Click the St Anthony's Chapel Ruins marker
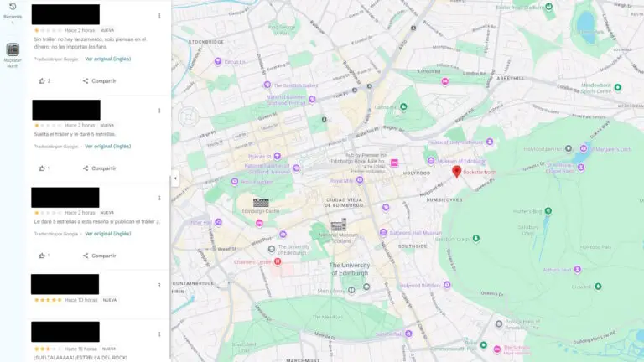Viewport: 644px width, 362px height. point(581,167)
